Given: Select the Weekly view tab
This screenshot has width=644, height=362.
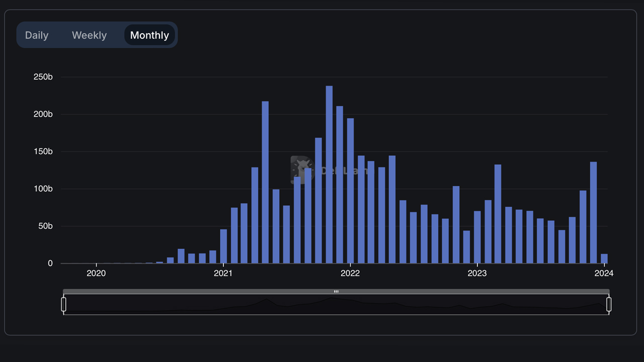Looking at the screenshot, I should (89, 35).
